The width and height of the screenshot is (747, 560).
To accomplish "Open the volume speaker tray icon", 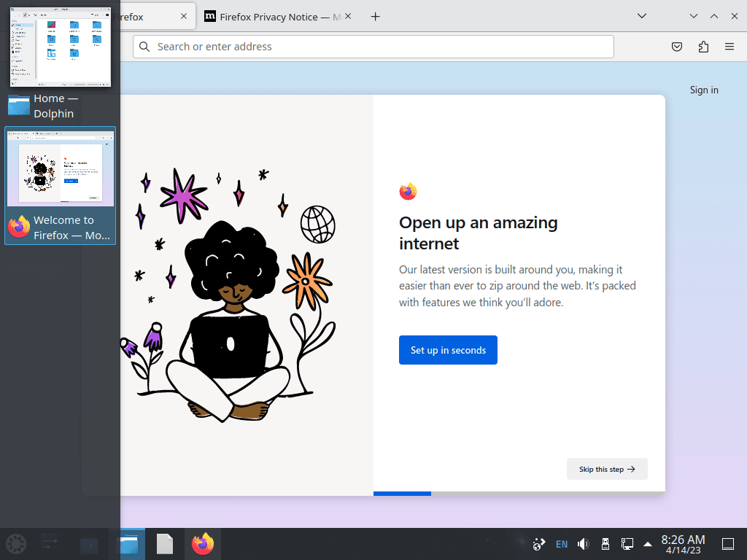I will click(x=583, y=544).
